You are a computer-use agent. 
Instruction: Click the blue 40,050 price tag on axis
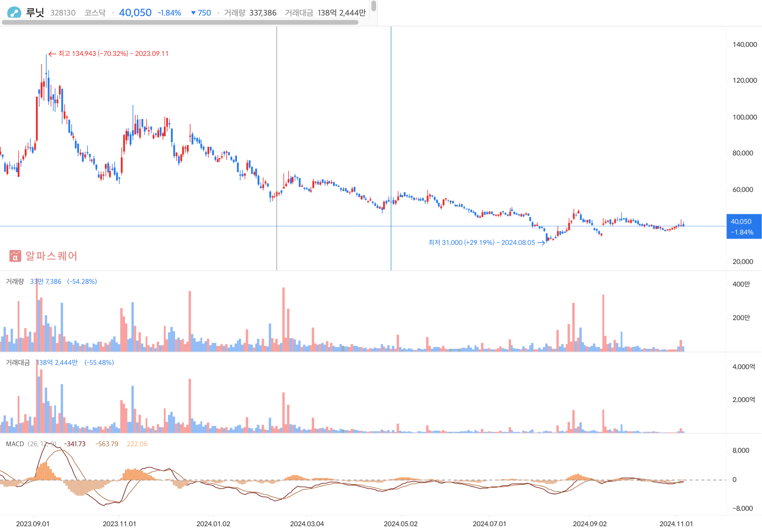pyautogui.click(x=744, y=227)
